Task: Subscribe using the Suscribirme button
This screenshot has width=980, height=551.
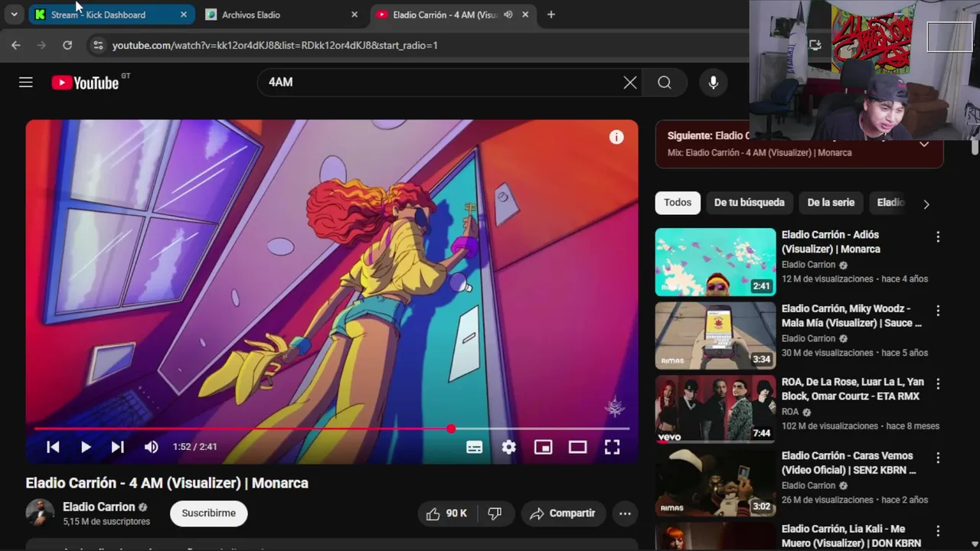Action: tap(208, 514)
